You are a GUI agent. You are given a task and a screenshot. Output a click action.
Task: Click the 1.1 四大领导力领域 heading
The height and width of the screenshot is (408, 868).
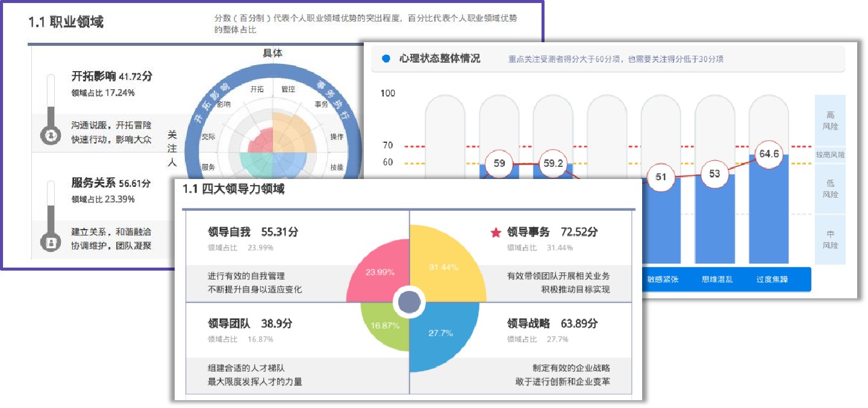(233, 189)
